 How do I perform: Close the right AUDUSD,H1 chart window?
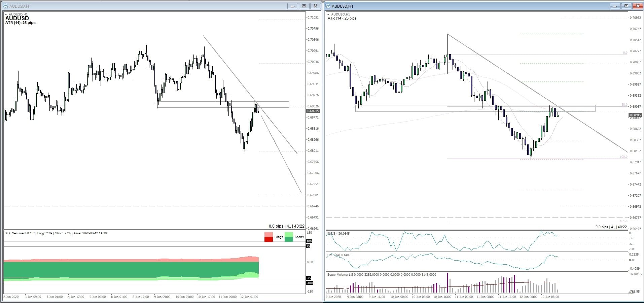point(638,6)
